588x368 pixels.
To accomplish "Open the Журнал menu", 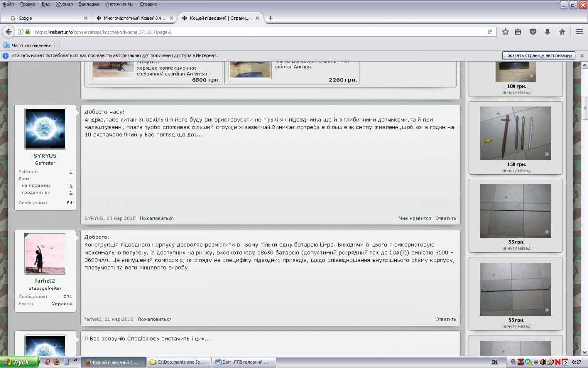I will click(x=64, y=4).
